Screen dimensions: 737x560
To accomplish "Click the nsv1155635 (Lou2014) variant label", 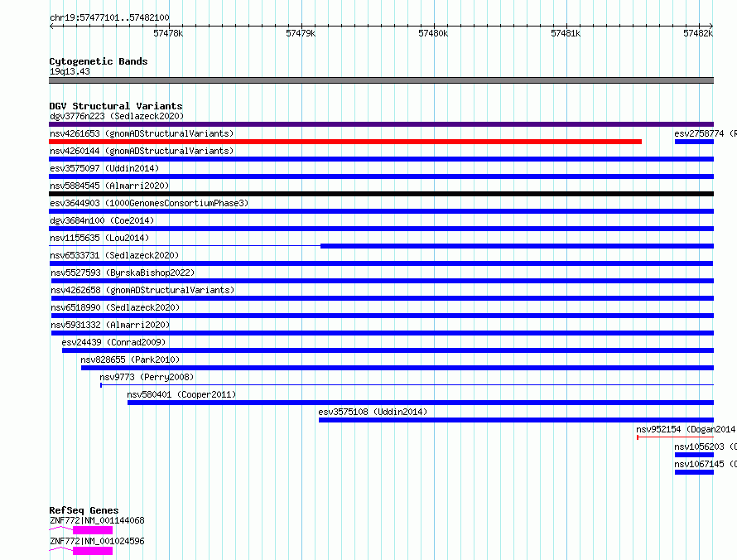I will click(99, 238).
